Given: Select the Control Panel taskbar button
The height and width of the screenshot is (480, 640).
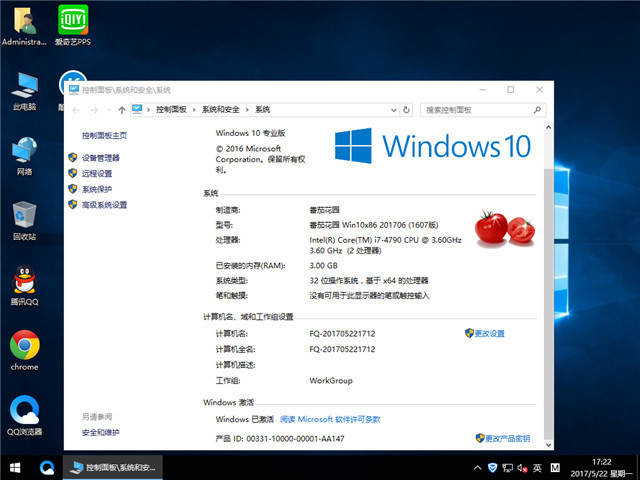Looking at the screenshot, I should (x=113, y=468).
